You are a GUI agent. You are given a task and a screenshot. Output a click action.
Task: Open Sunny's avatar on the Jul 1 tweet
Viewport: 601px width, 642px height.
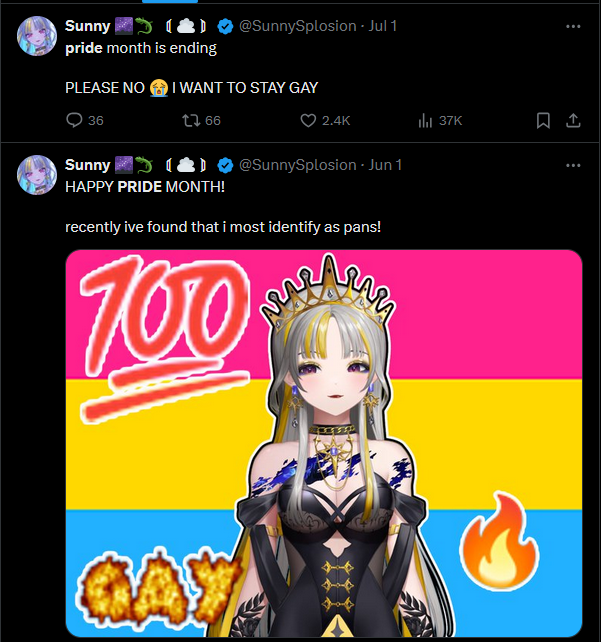coord(36,36)
